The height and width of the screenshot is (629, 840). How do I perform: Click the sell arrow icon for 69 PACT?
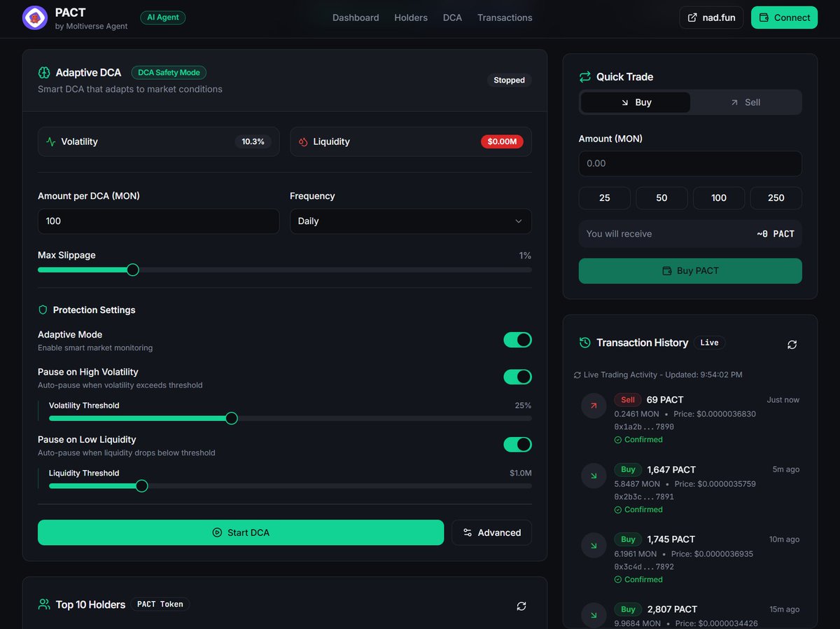click(594, 406)
